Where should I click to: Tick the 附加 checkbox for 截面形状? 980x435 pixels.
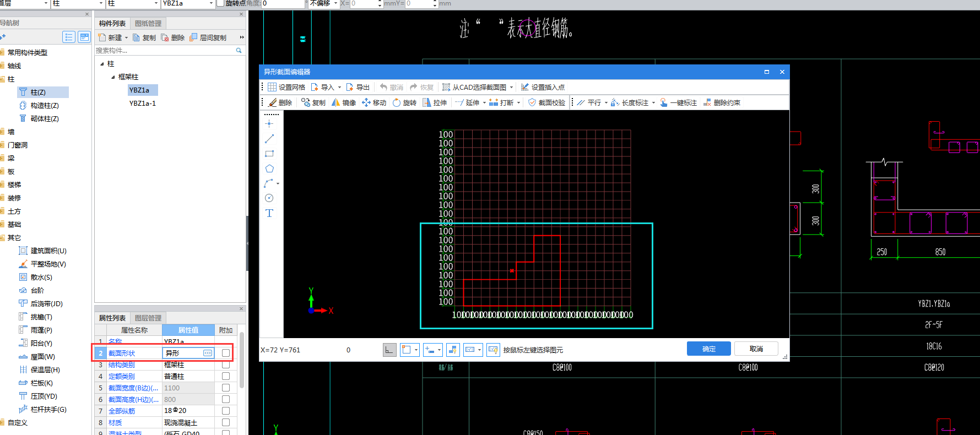tap(226, 353)
